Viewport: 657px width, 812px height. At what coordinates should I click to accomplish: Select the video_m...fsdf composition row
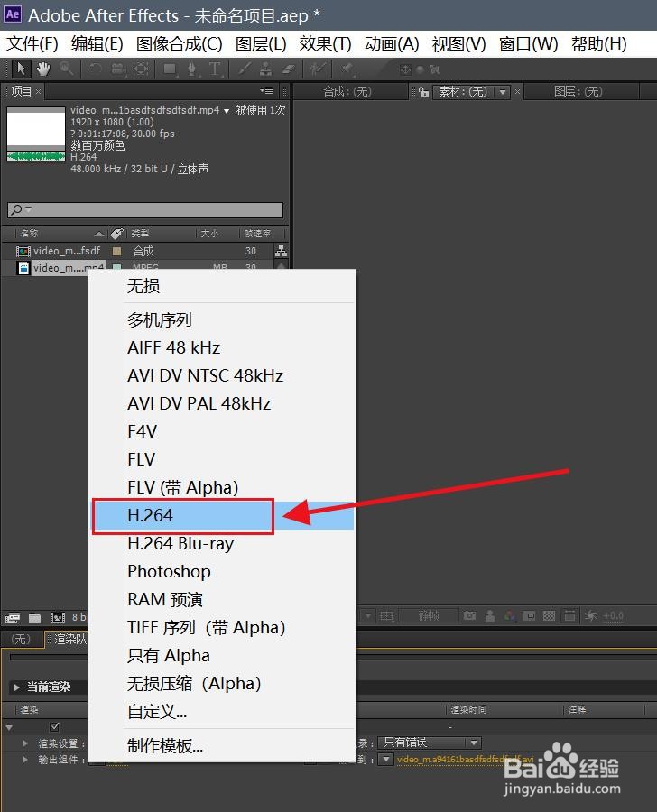(144, 251)
